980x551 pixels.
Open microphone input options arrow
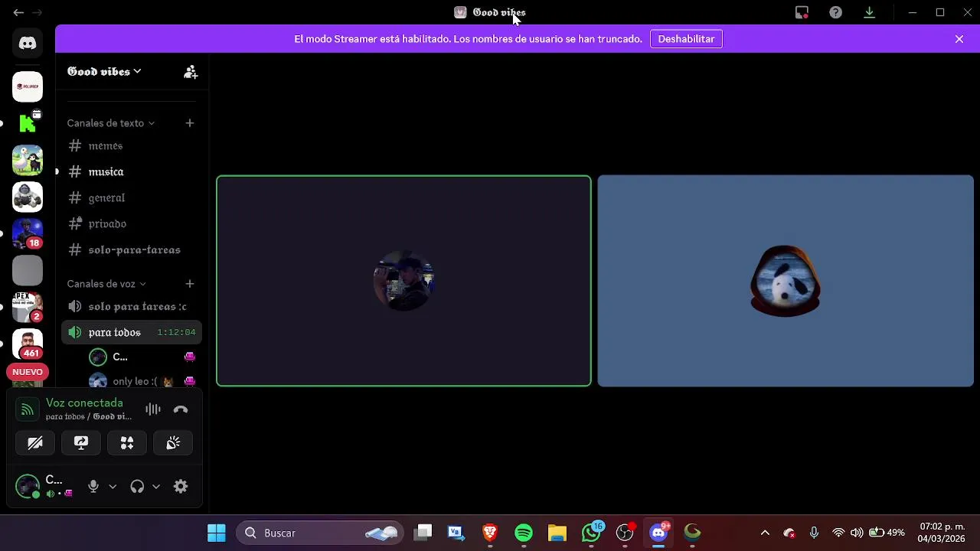point(113,486)
